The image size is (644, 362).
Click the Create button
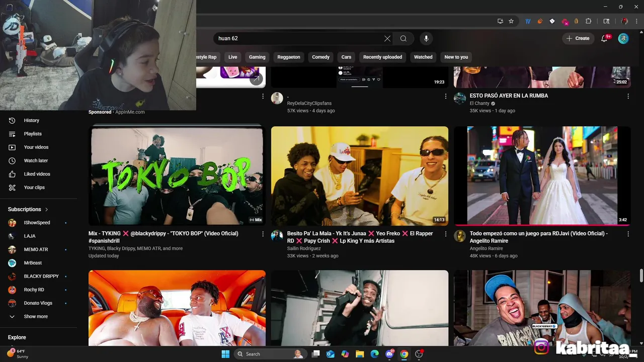click(x=578, y=38)
